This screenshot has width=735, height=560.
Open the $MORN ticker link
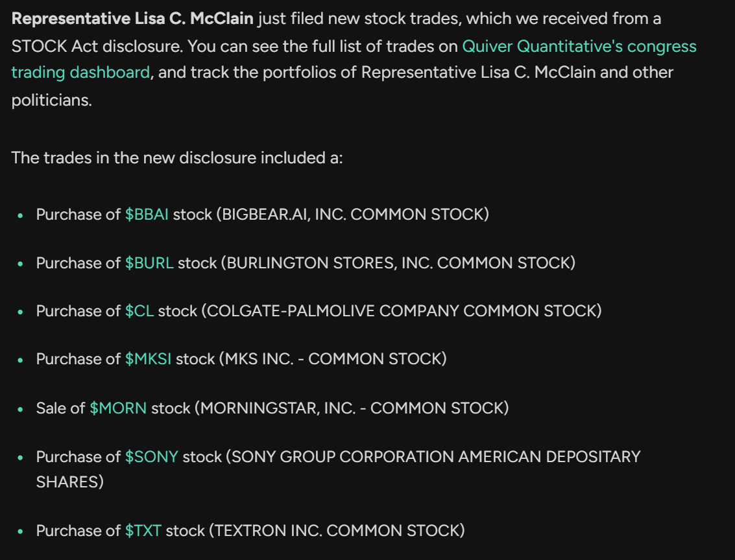point(118,408)
